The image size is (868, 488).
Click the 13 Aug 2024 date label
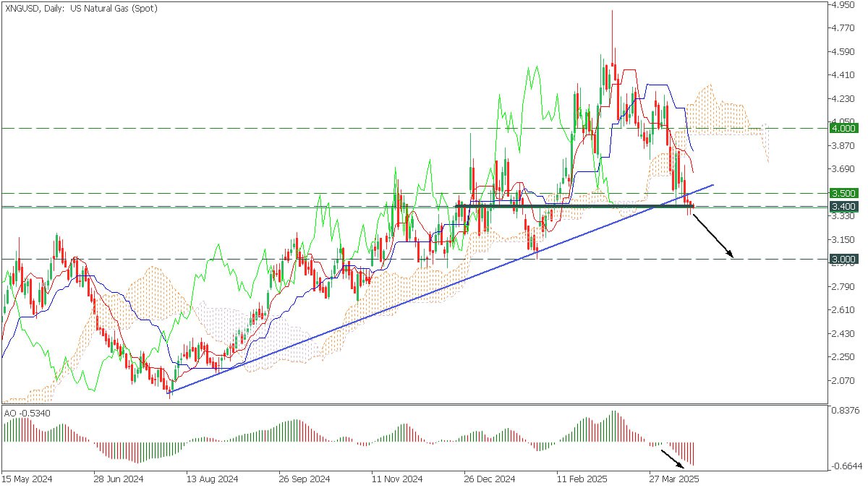(x=212, y=479)
